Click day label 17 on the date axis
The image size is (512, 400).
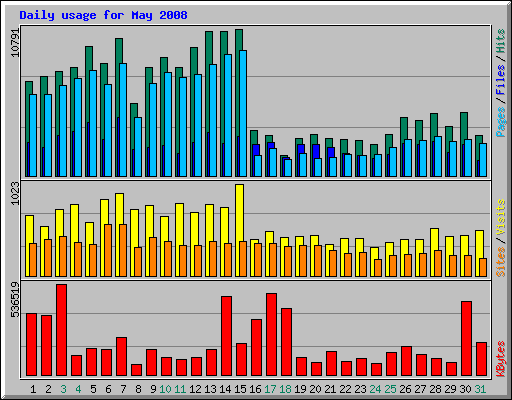tap(270, 389)
